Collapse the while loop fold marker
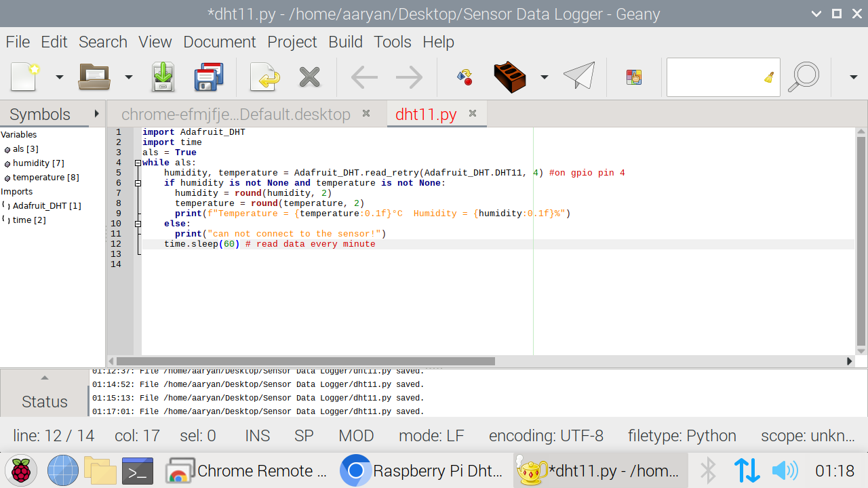 pyautogui.click(x=138, y=163)
